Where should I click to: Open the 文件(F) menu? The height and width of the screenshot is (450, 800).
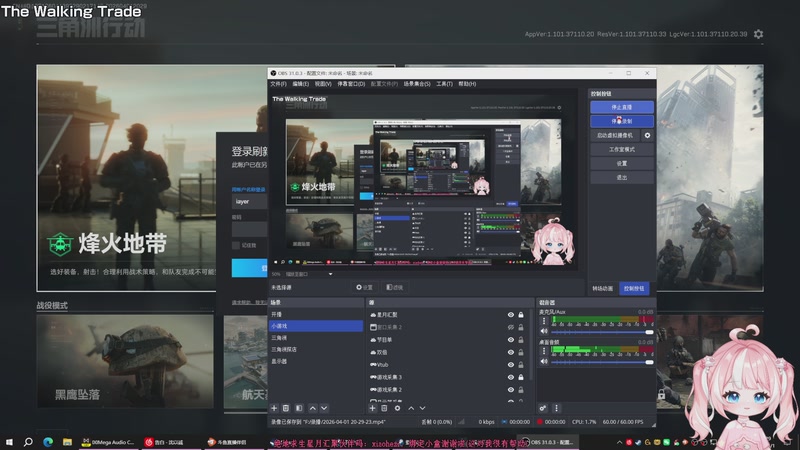tap(278, 84)
